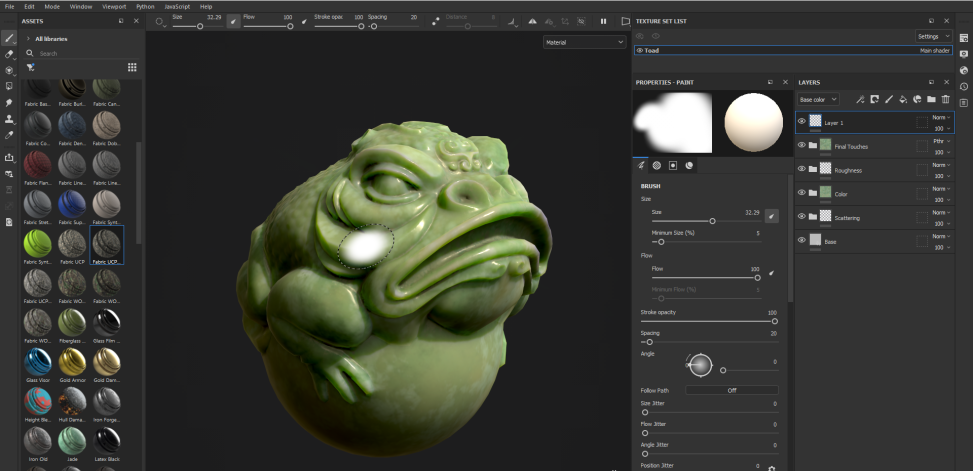This screenshot has width=973, height=471.
Task: Open the viewport mode Material dropdown
Action: coord(585,42)
